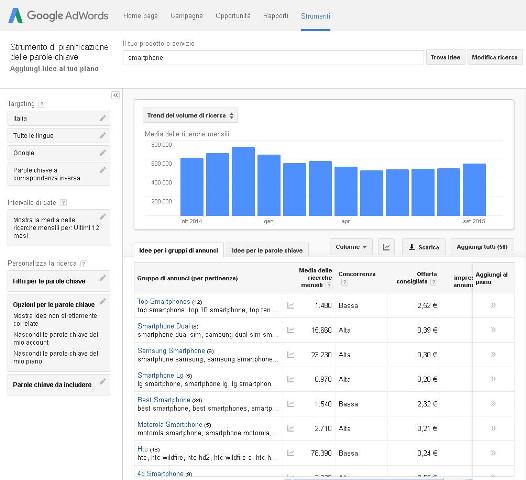The width and height of the screenshot is (526, 480).
Task: Edit the Italia targeting pencil icon
Action: (103, 118)
